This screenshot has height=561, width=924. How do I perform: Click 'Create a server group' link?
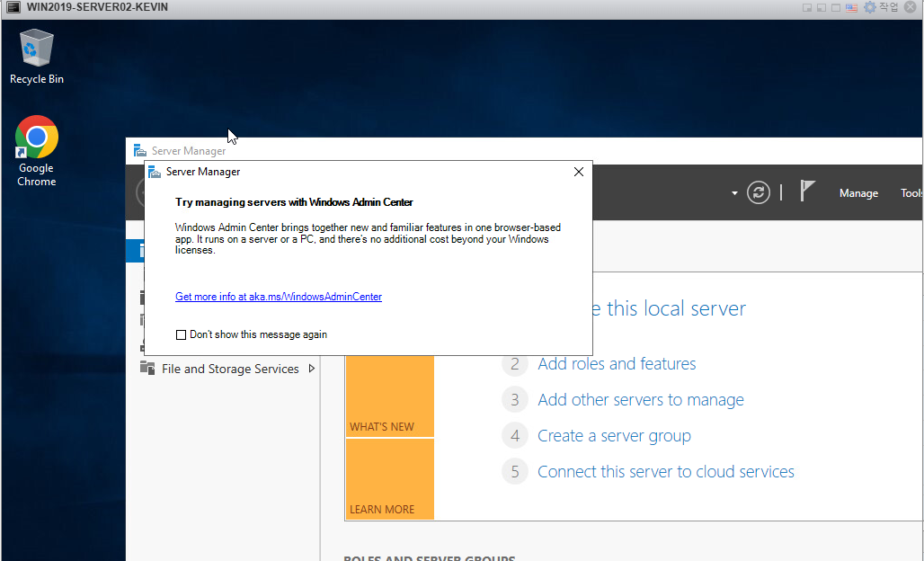tap(614, 435)
